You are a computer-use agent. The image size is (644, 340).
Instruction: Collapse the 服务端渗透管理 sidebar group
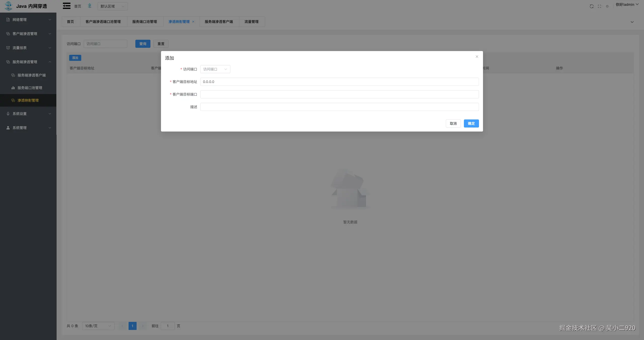coord(50,62)
